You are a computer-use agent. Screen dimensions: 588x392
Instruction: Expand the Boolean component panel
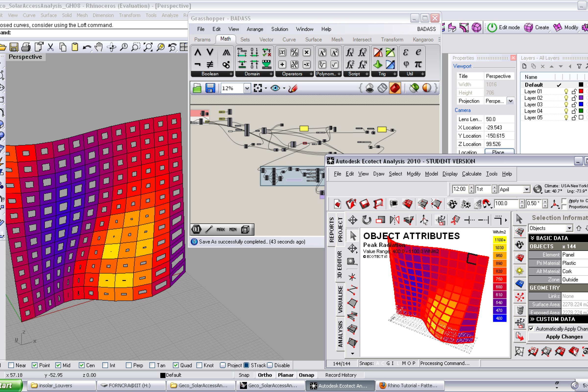pyautogui.click(x=231, y=74)
